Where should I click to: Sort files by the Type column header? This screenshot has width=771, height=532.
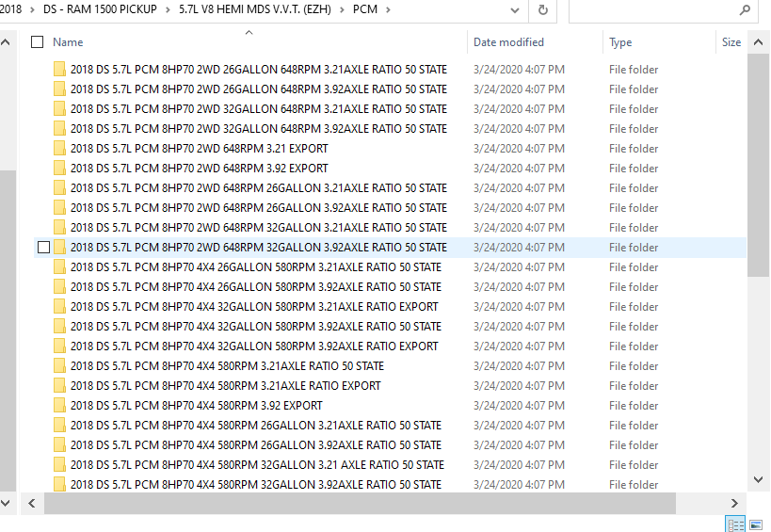[x=620, y=42]
